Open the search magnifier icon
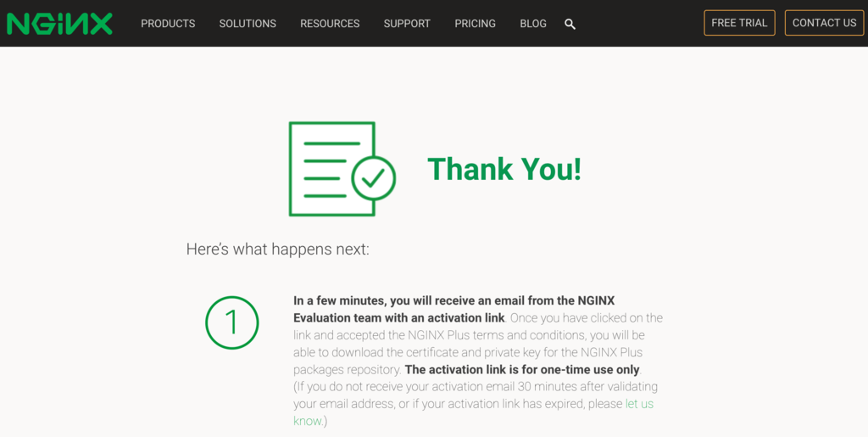868x437 pixels. click(570, 24)
